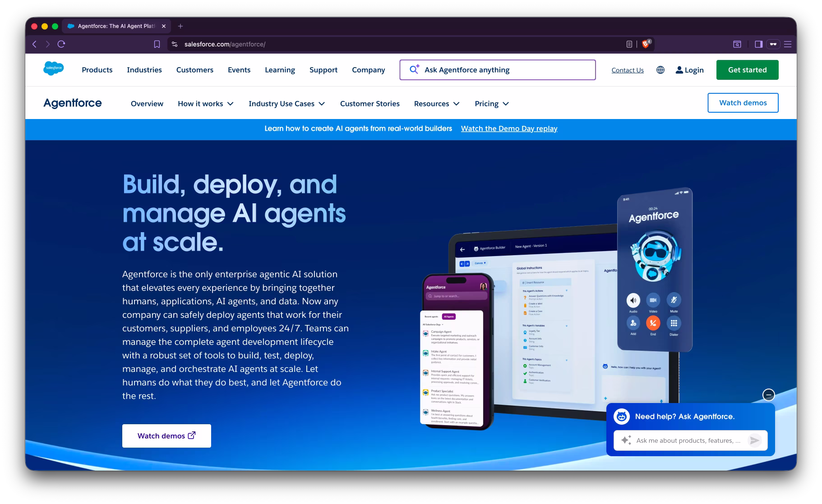Viewport: 822px width, 504px height.
Task: Click the Login link
Action: (689, 70)
